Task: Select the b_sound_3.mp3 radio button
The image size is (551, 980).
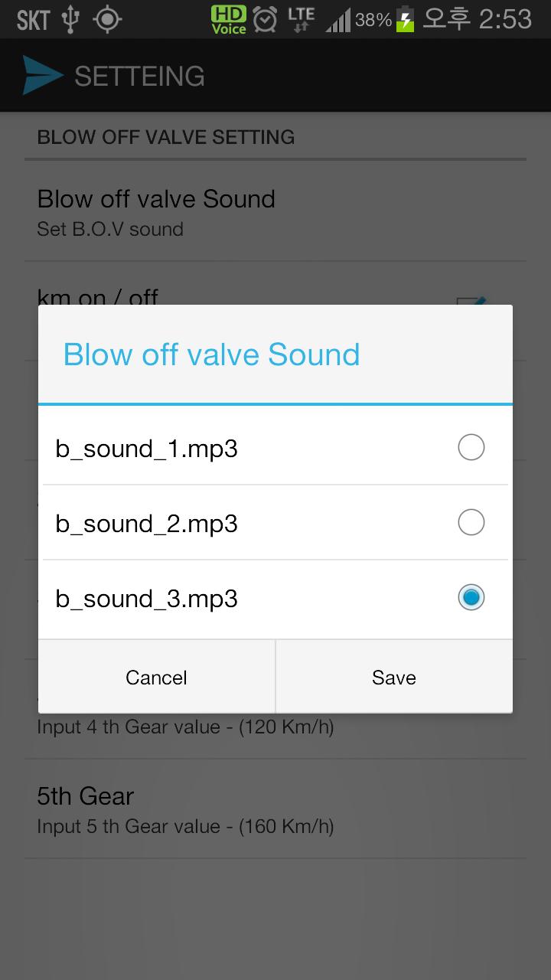Action: tap(471, 597)
